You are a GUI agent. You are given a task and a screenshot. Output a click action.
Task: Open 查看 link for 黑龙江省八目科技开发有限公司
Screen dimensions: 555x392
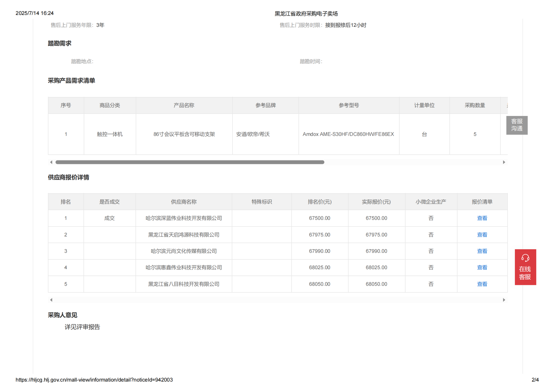pyautogui.click(x=482, y=284)
